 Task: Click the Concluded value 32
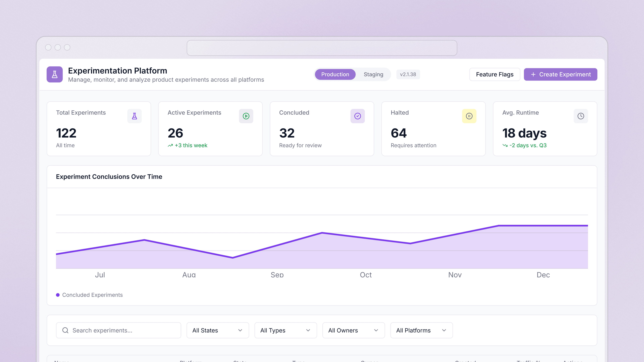[287, 133]
